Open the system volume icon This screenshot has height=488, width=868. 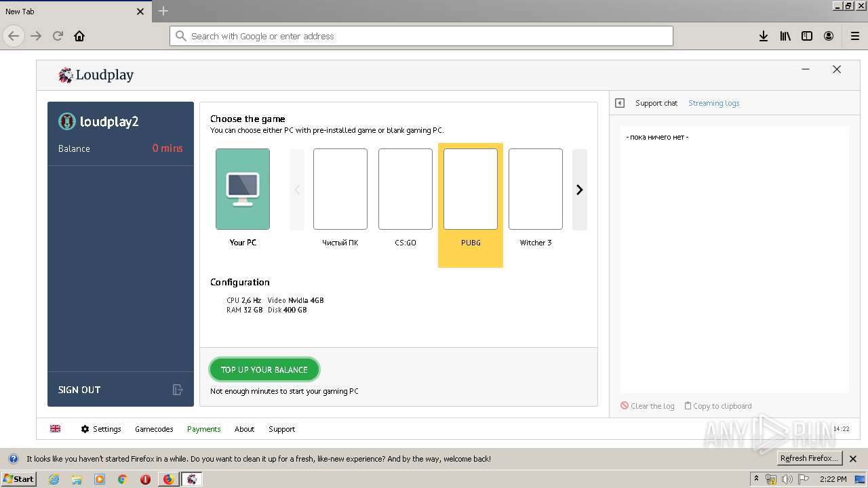787,479
